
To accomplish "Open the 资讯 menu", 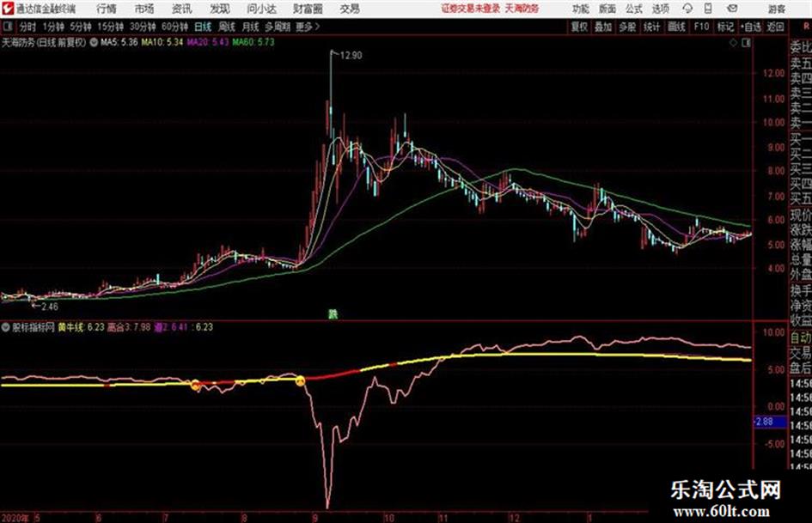I will tap(182, 9).
